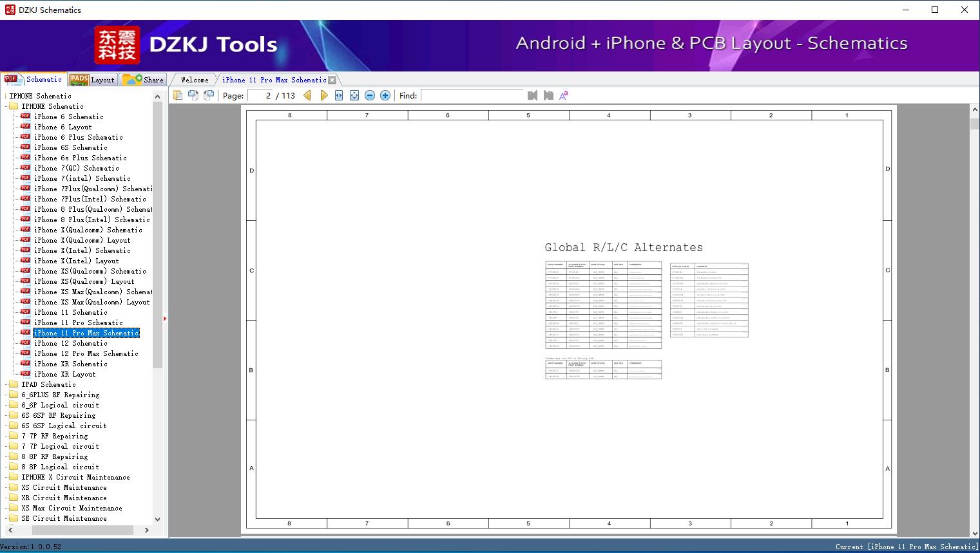
Task: Switch to the Schematic panel tab
Action: [x=34, y=79]
